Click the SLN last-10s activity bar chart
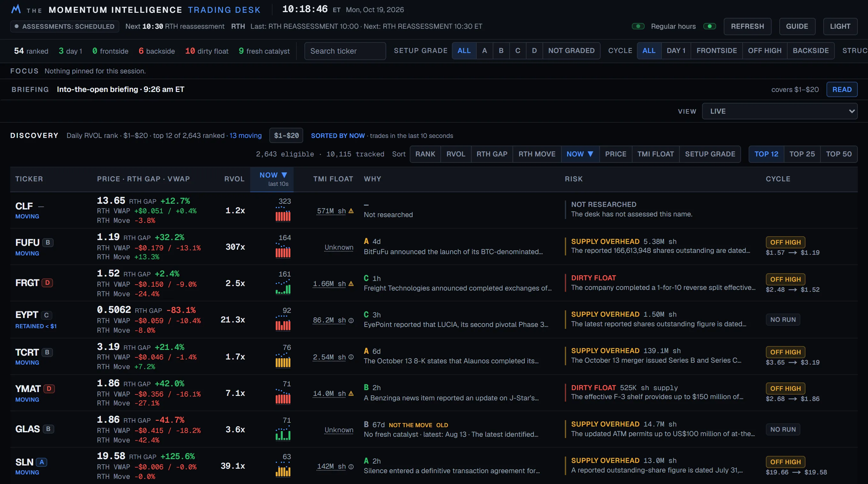Viewport: 868px width, 484px height. [x=283, y=469]
